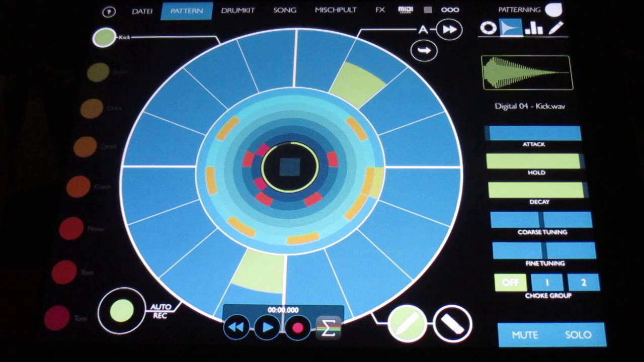Select the OHH track circle
The height and width of the screenshot is (362, 644).
pyautogui.click(x=85, y=146)
